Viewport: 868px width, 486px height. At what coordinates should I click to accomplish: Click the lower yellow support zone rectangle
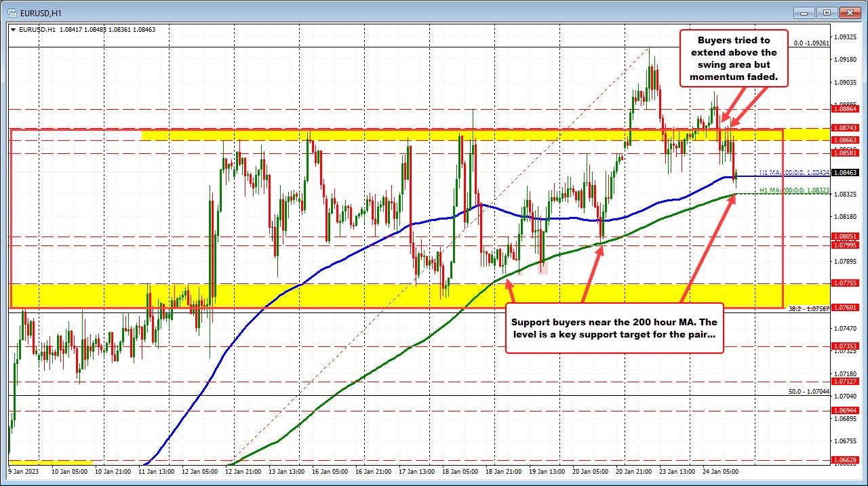(x=339, y=296)
